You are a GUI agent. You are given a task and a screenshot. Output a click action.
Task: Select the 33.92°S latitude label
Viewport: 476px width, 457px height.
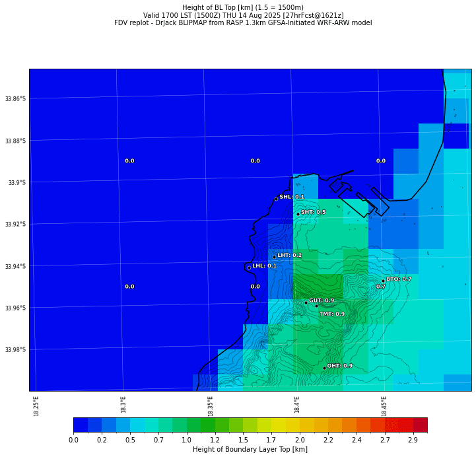point(15,224)
